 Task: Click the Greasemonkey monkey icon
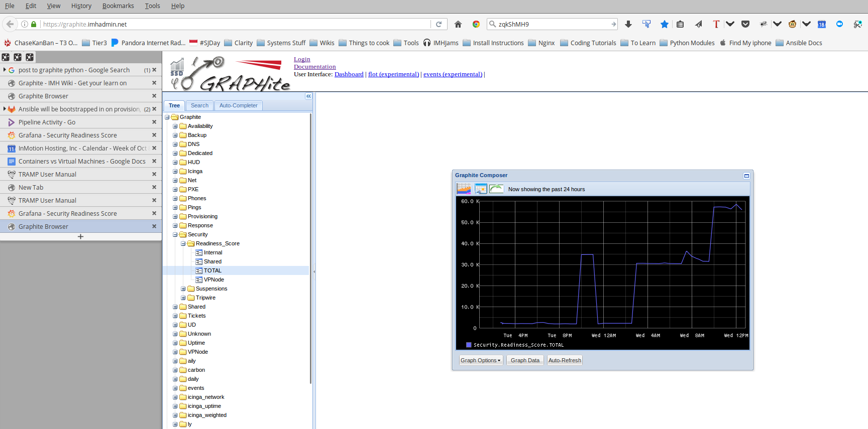pyautogui.click(x=792, y=24)
